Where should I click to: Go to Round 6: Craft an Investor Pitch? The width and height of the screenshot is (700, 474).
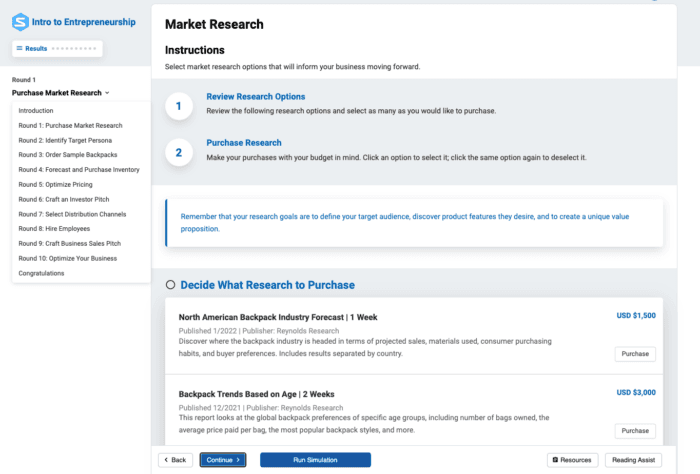point(64,200)
